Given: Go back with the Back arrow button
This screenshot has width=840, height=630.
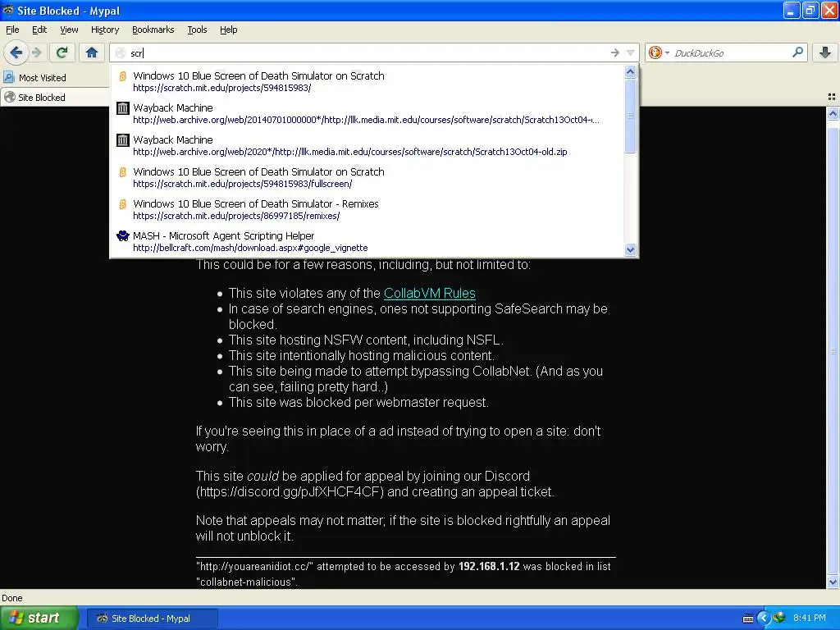Looking at the screenshot, I should point(16,52).
